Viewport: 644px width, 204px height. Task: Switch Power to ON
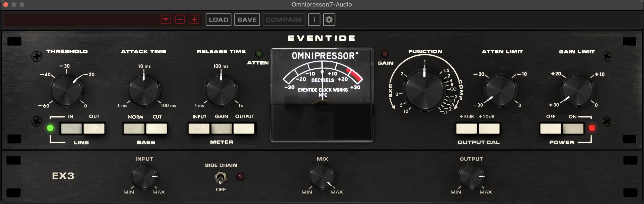[573, 129]
